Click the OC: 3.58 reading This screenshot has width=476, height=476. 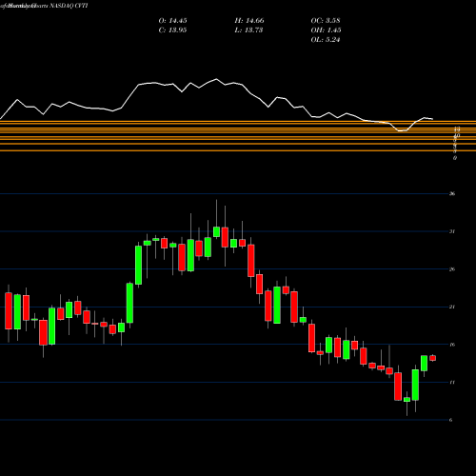coord(326,21)
